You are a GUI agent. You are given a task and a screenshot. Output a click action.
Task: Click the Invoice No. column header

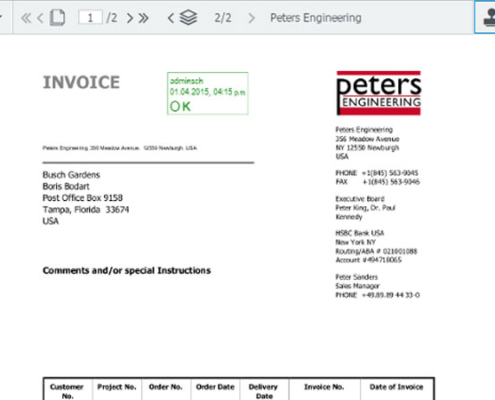(x=324, y=387)
